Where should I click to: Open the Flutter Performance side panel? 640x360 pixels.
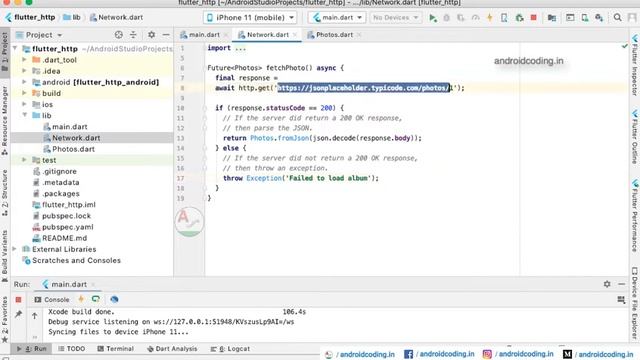click(x=635, y=216)
